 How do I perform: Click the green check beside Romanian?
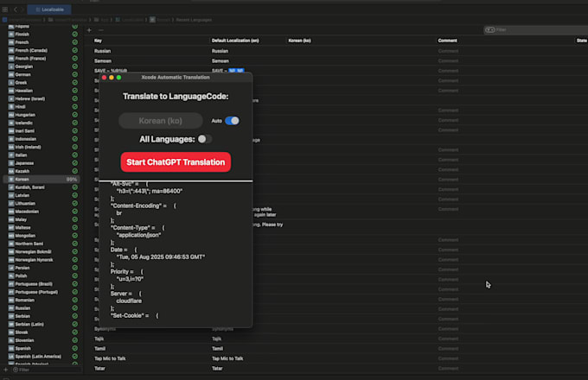75,300
